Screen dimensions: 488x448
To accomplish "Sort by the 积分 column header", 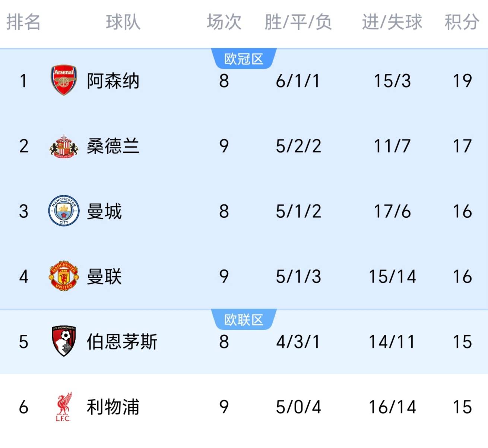I will pos(462,22).
